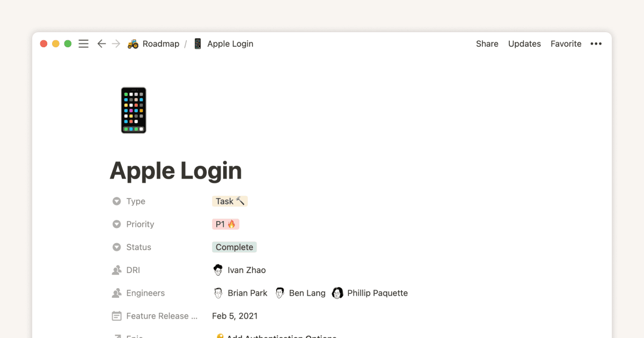Change the Complete status tag
The height and width of the screenshot is (338, 644).
click(234, 247)
